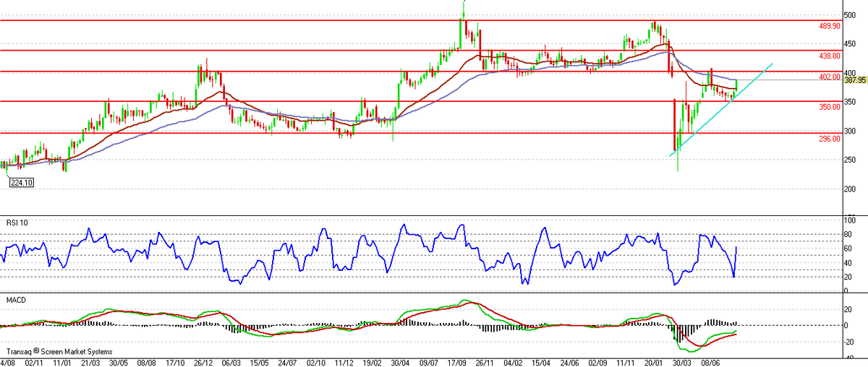Image resolution: width=868 pixels, height=367 pixels.
Task: Click the 80 value on RSI scale
Action: coord(849,234)
